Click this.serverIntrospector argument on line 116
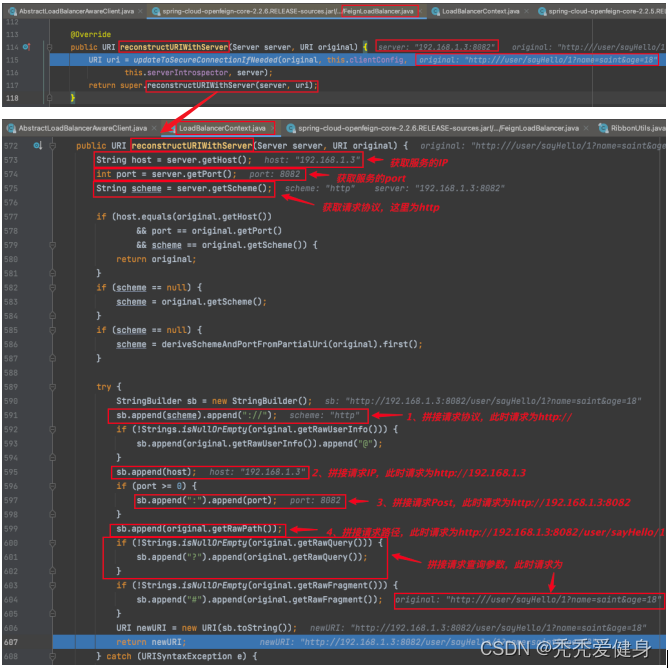668x668 pixels. tap(176, 72)
